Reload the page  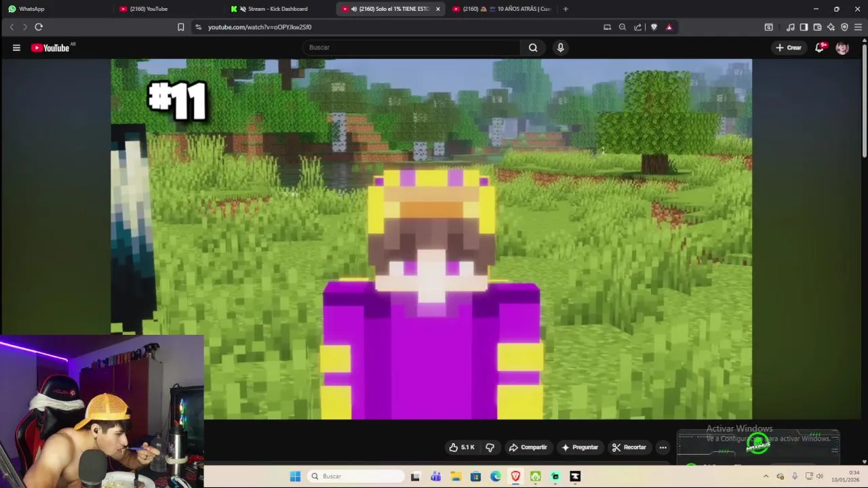[39, 27]
